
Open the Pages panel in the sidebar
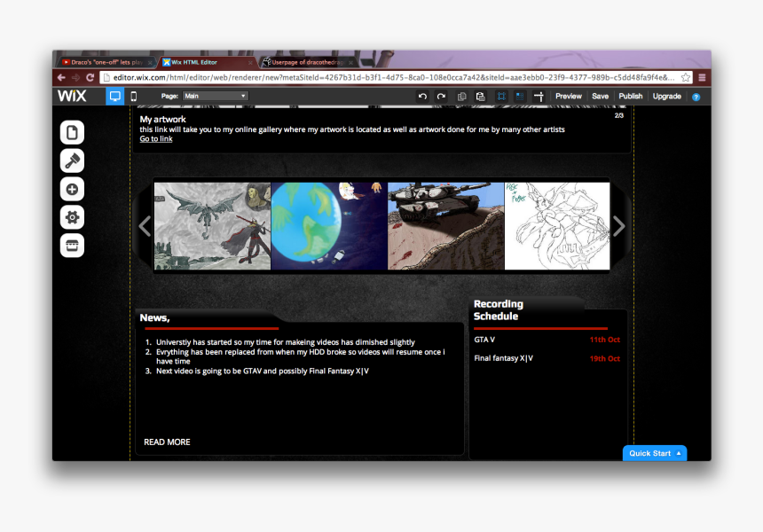(72, 133)
